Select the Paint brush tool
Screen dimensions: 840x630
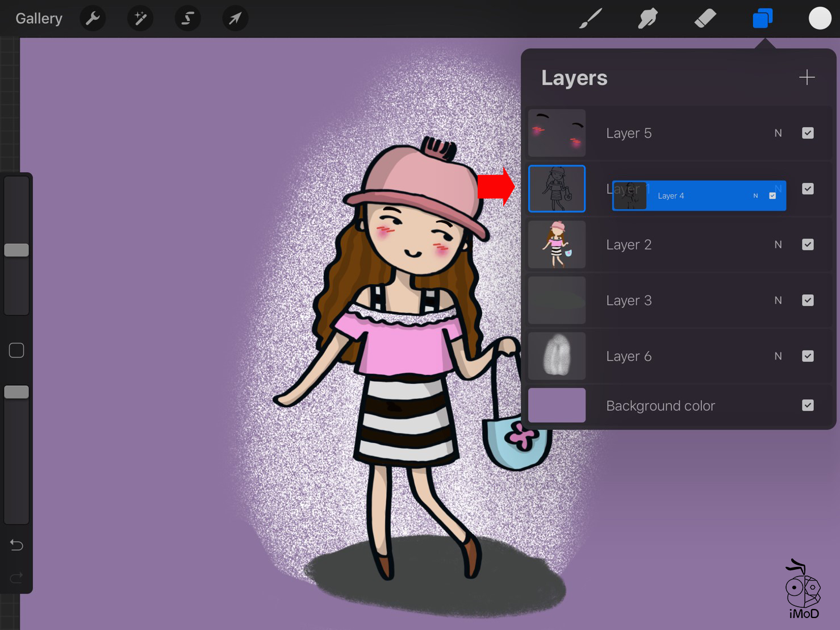click(590, 19)
